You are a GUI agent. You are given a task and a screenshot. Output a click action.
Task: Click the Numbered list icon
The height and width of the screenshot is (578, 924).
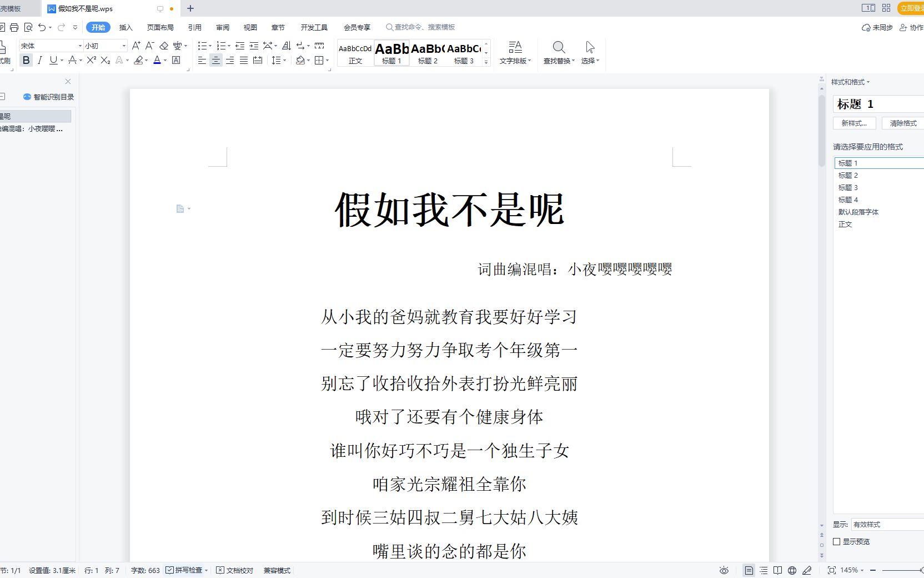[x=221, y=46]
